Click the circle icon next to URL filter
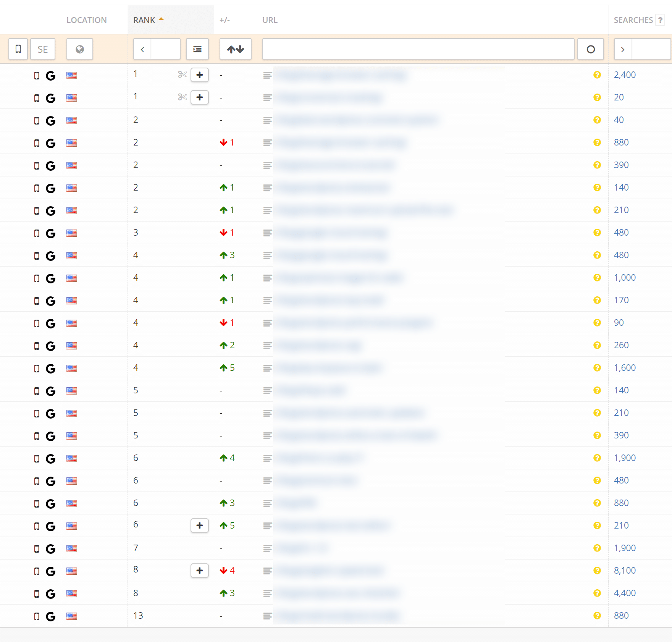This screenshot has width=672, height=642. coord(591,49)
